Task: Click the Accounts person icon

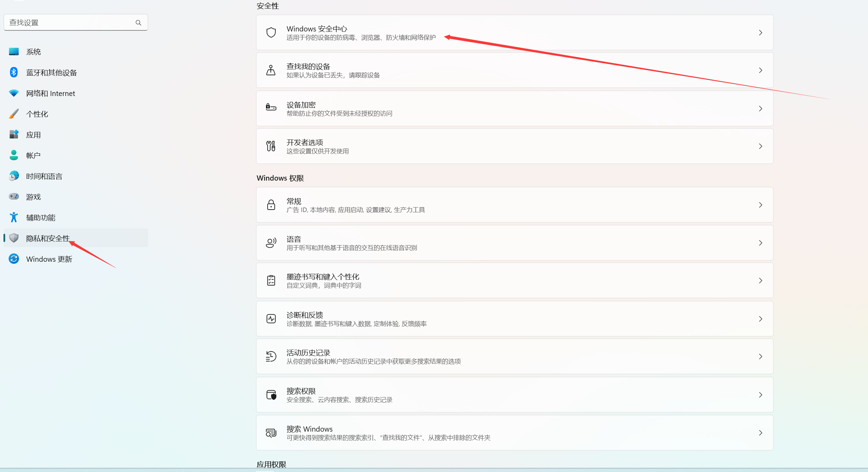Action: 14,155
